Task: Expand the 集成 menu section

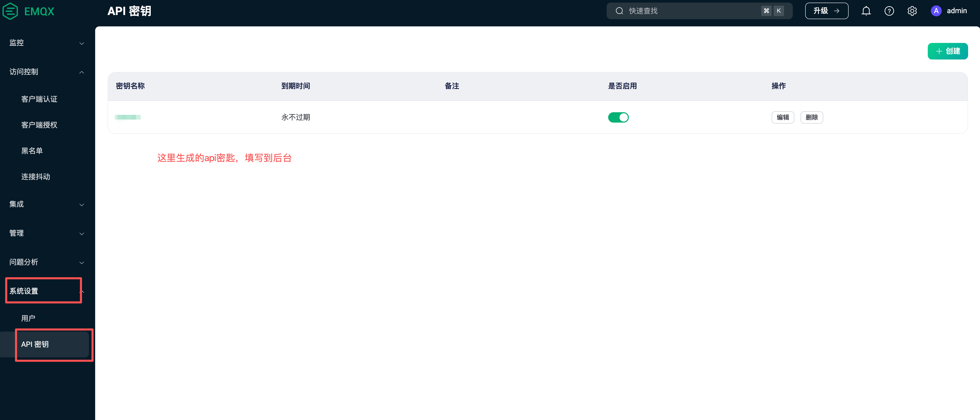Action: point(46,204)
